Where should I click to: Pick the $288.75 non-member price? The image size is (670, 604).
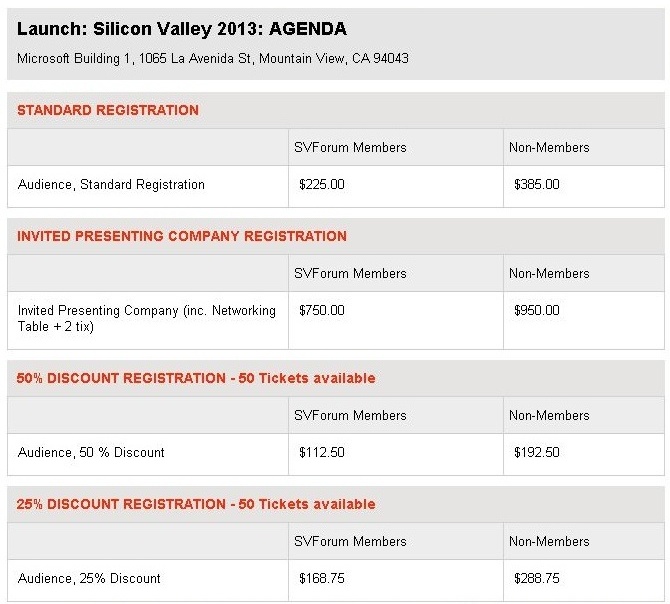coord(536,579)
